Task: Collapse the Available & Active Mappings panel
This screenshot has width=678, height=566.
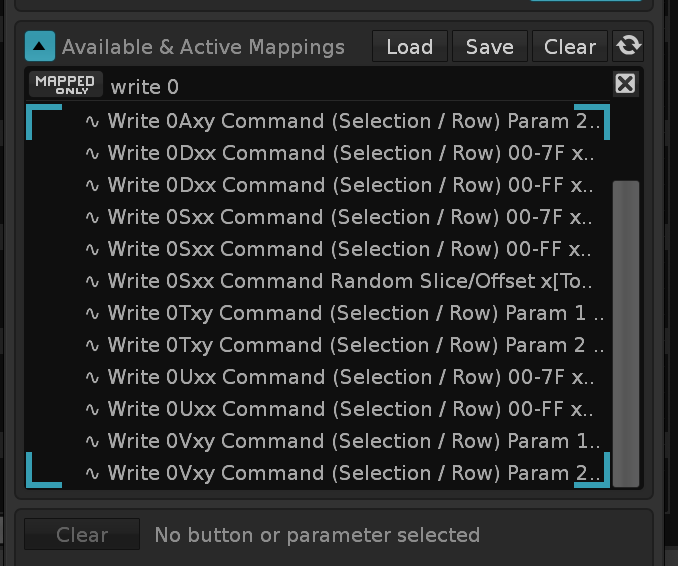Action: [40, 46]
